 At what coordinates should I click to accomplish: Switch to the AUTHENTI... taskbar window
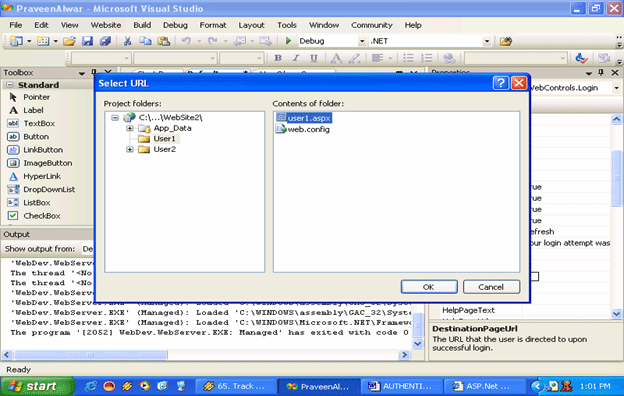[x=401, y=386]
